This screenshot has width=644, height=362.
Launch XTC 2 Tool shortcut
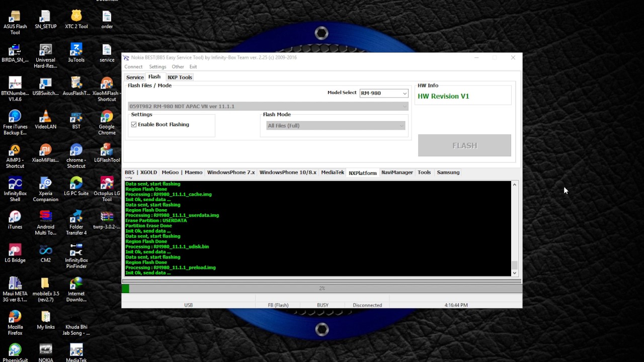tap(76, 20)
